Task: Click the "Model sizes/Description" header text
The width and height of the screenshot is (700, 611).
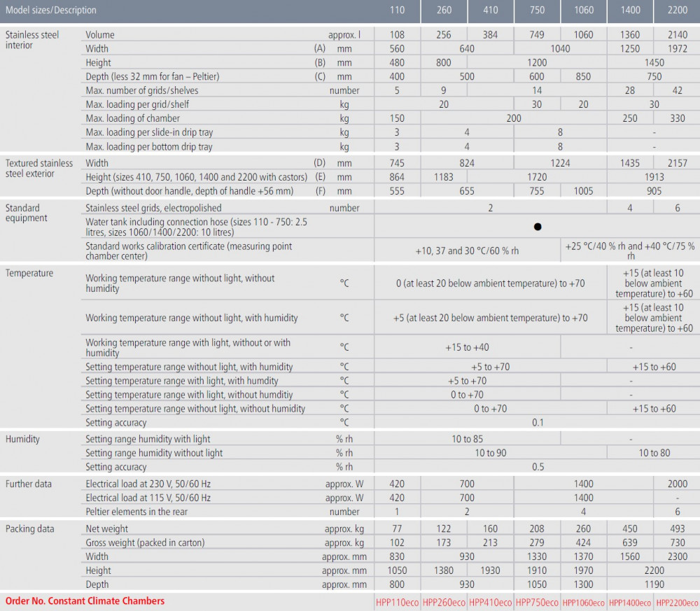Action: pos(51,10)
